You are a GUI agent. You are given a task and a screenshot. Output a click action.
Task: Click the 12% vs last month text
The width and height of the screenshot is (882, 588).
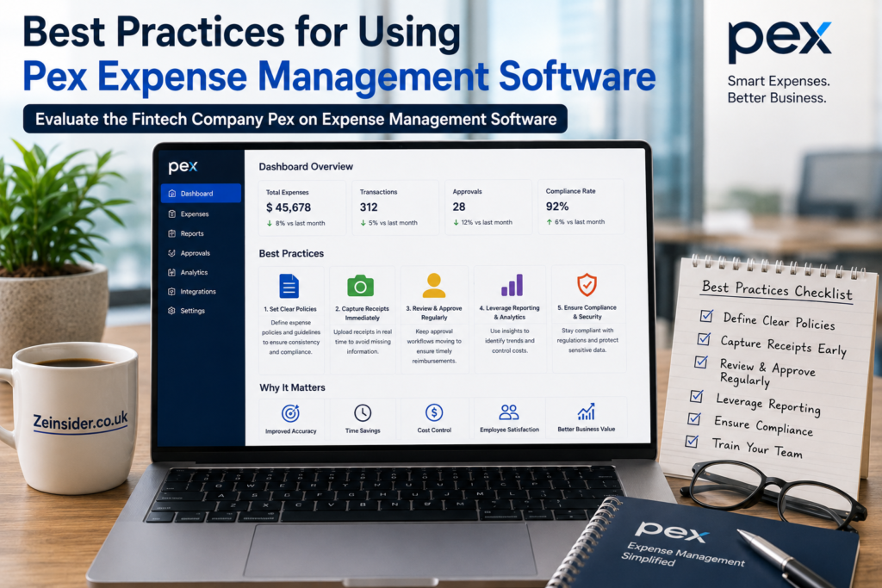point(487,222)
